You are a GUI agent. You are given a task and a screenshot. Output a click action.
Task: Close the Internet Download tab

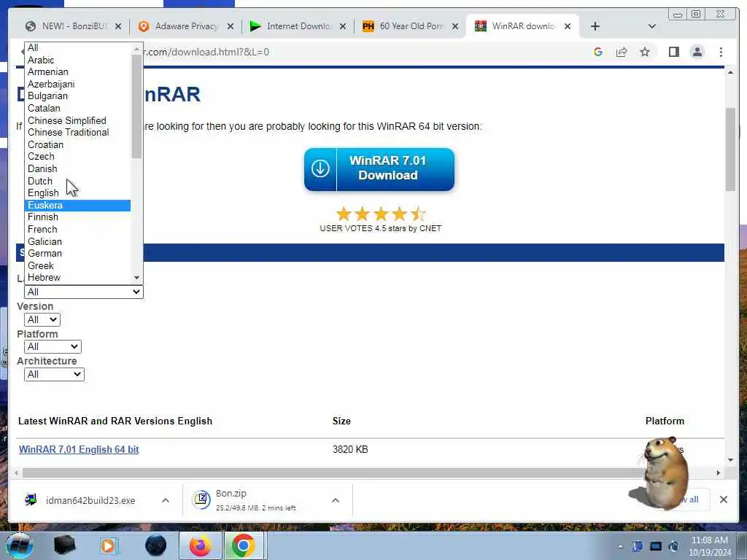[343, 26]
